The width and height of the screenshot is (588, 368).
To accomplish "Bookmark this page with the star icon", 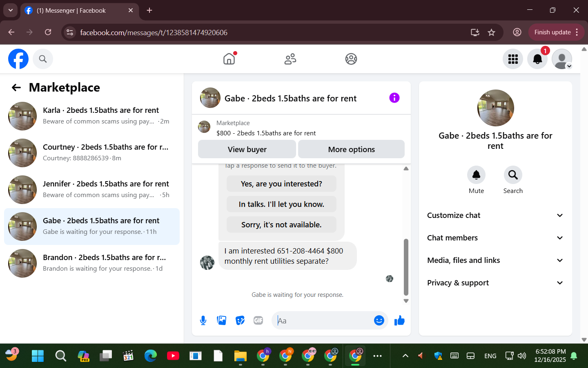I will [492, 32].
